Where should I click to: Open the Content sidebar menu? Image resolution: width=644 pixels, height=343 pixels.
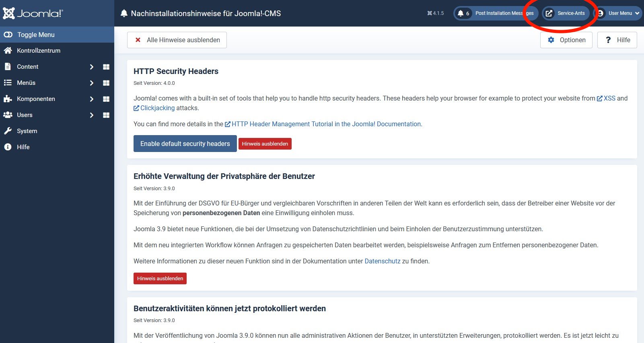coord(27,67)
